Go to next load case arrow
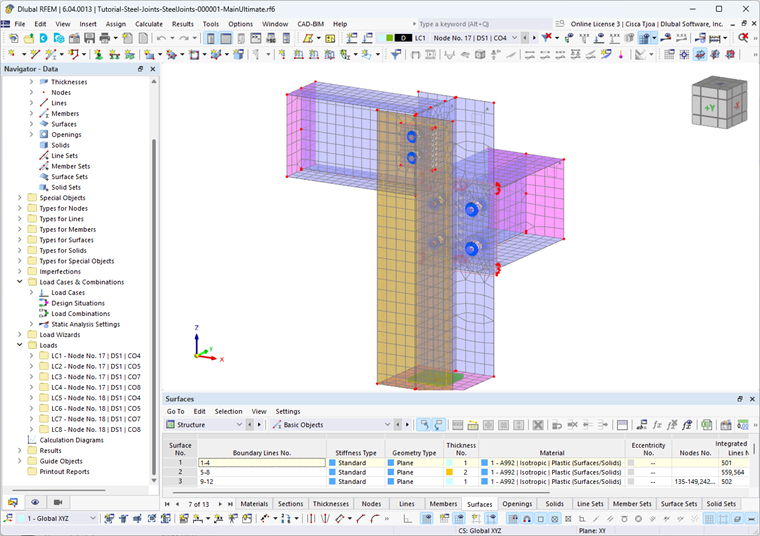Image resolution: width=760 pixels, height=536 pixels. [534, 38]
